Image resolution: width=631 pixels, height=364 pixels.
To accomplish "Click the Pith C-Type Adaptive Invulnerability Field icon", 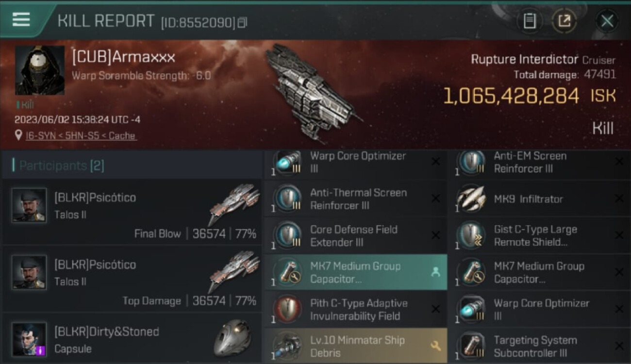I will [x=287, y=309].
